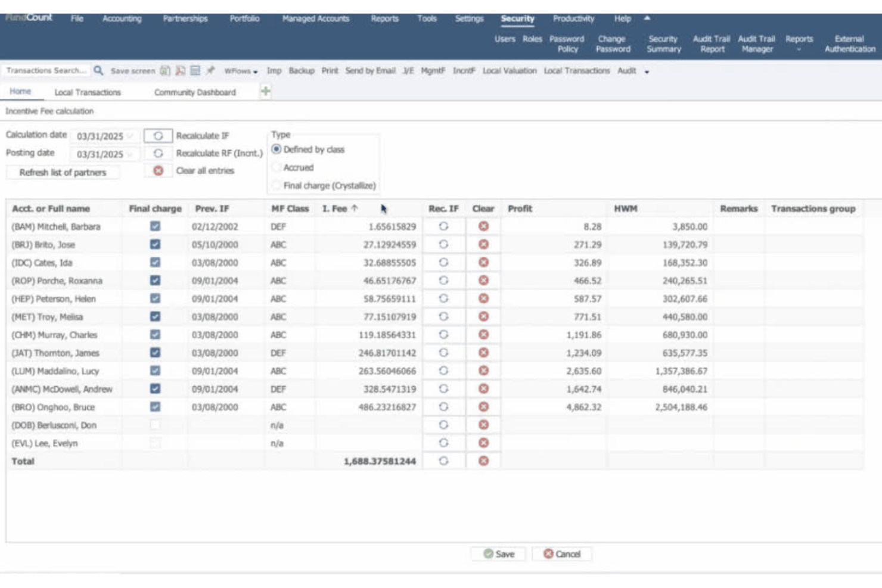The height and width of the screenshot is (588, 882).
Task: Recalculate IF for Cates, Ida row
Action: tap(443, 262)
